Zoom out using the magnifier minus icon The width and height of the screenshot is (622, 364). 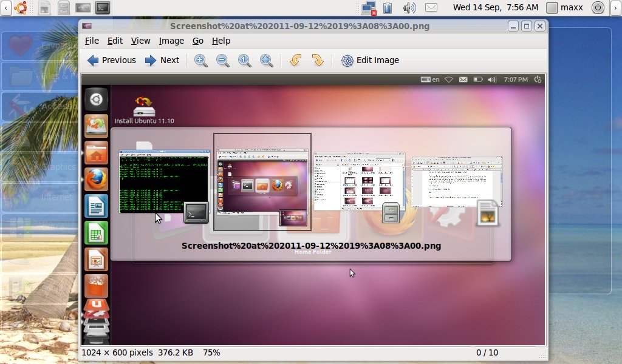[222, 60]
